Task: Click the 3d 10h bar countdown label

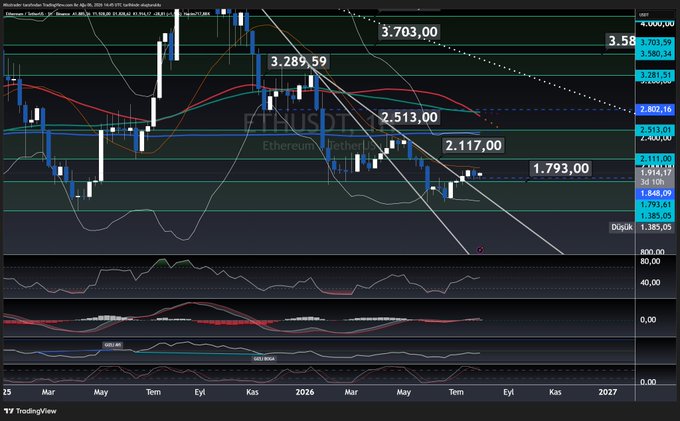Action: pyautogui.click(x=652, y=182)
